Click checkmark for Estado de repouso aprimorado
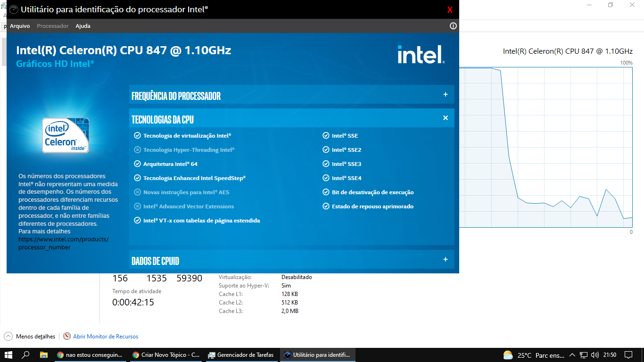 (x=326, y=206)
